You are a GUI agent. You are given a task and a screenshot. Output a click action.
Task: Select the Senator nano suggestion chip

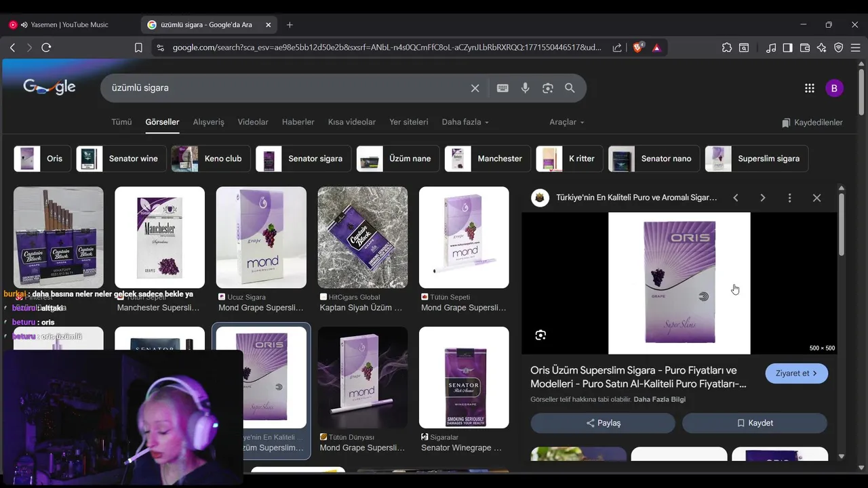click(x=654, y=159)
